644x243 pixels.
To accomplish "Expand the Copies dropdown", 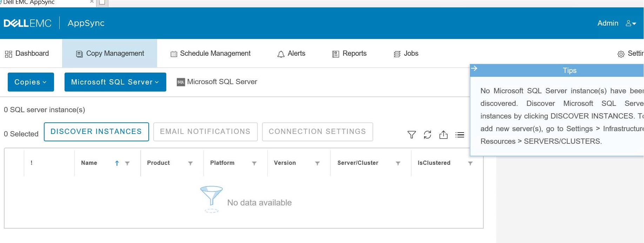I will click(31, 82).
